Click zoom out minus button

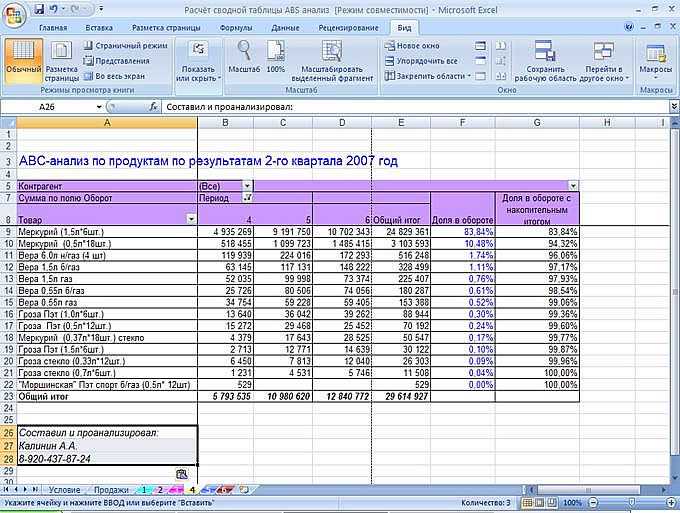[592, 503]
